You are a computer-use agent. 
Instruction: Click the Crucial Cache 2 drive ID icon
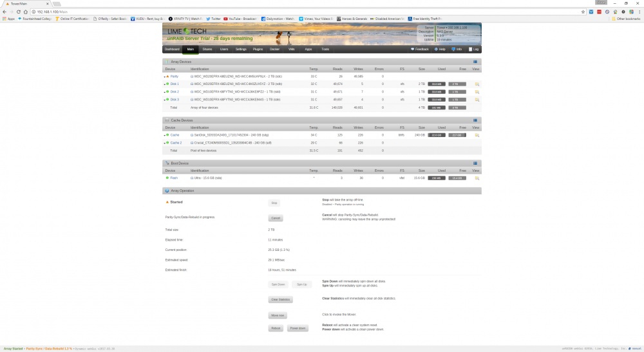click(x=192, y=143)
